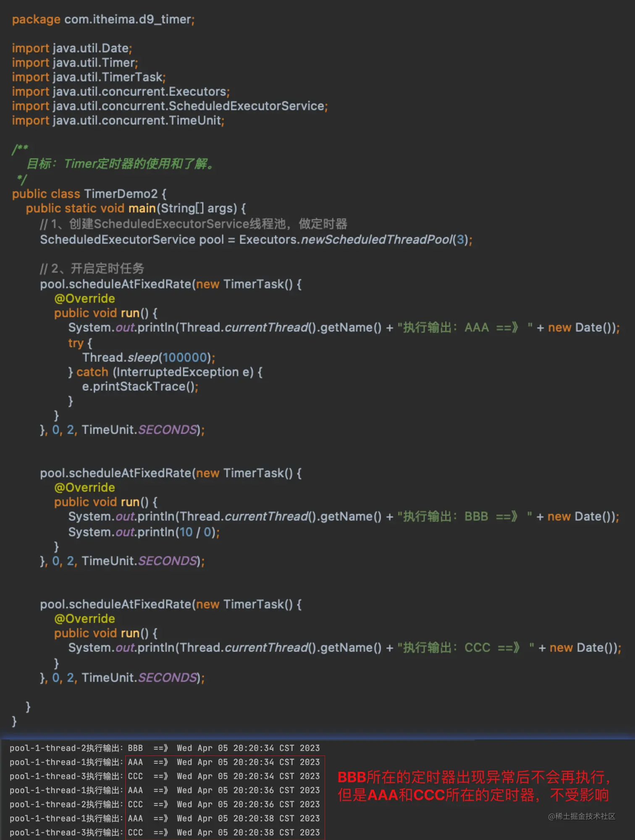The height and width of the screenshot is (840, 635).
Task: Click the comment '// 2、开启定时任务'
Action: point(92,268)
